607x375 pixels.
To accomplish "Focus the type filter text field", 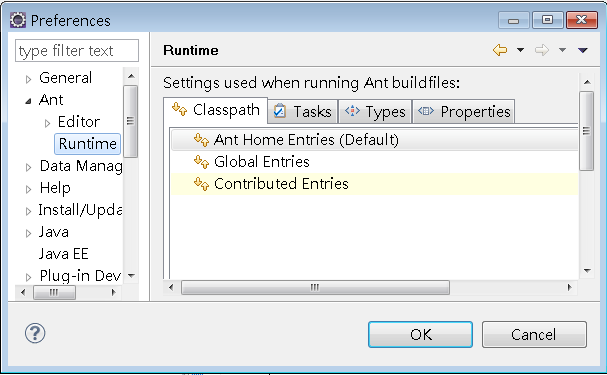I will (x=77, y=50).
